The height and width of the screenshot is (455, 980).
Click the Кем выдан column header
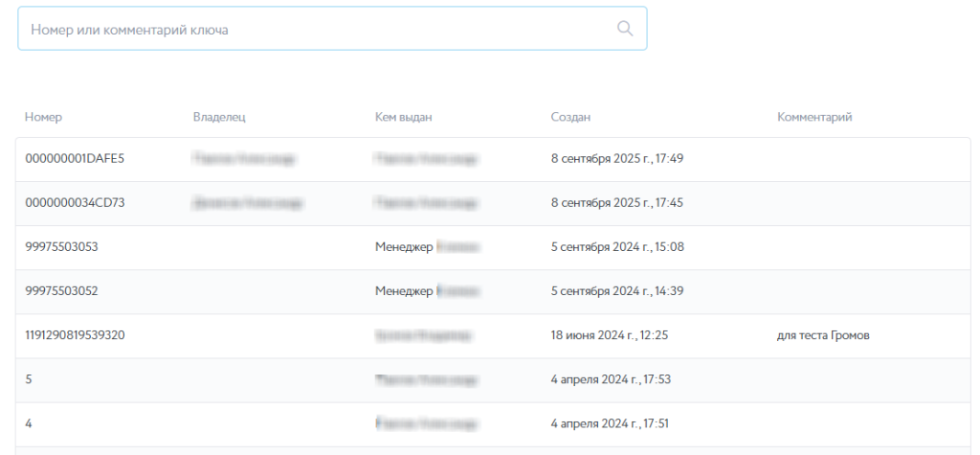point(404,118)
